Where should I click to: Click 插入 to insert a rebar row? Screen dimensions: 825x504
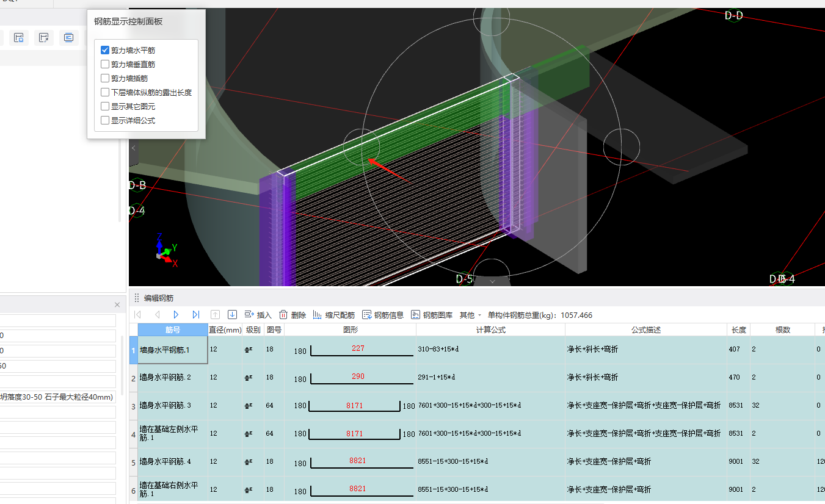click(258, 315)
